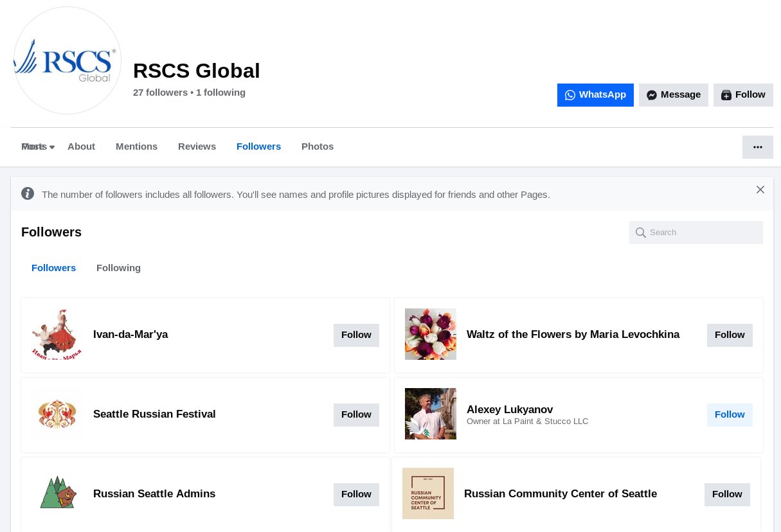The image size is (781, 532).
Task: Click the WhatsApp contact button
Action: pyautogui.click(x=595, y=95)
